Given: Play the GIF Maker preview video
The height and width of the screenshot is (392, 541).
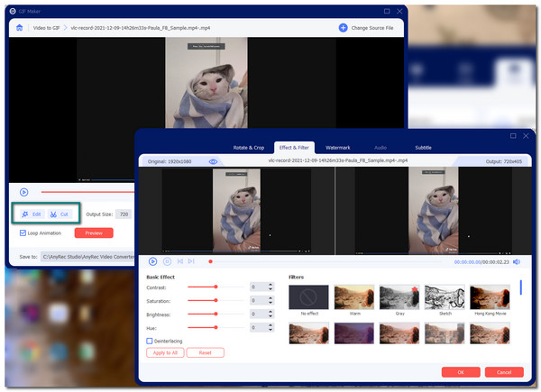Looking at the screenshot, I should 23,192.
